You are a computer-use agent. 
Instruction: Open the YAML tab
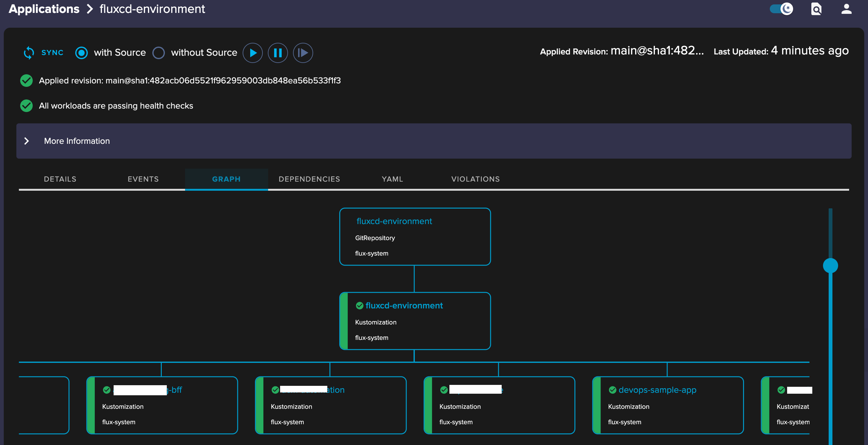(392, 179)
